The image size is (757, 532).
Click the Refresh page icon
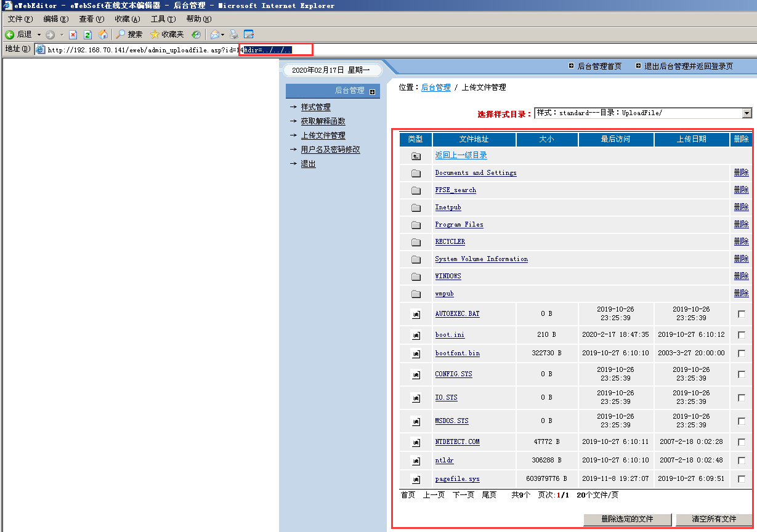point(87,34)
